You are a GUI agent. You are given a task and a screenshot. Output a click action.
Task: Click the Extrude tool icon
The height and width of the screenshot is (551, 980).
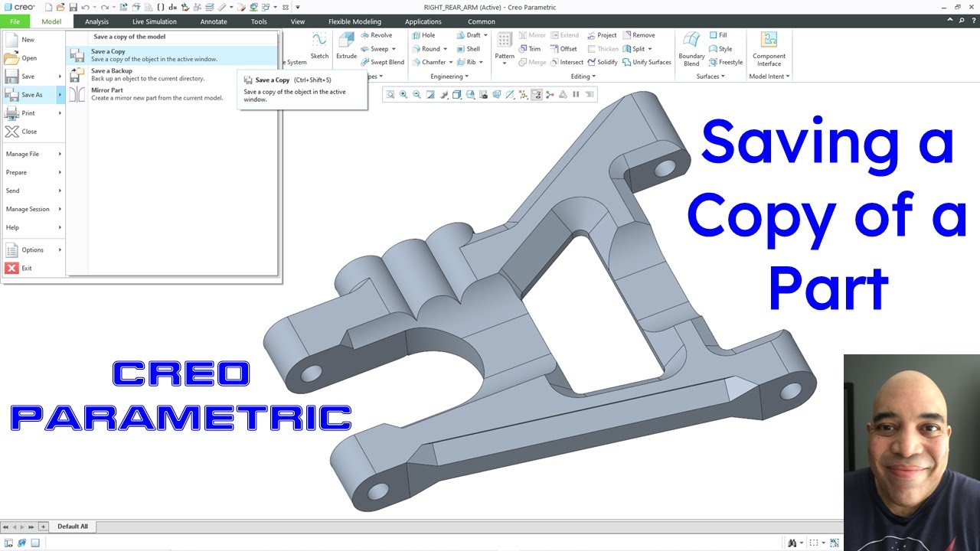pos(346,41)
